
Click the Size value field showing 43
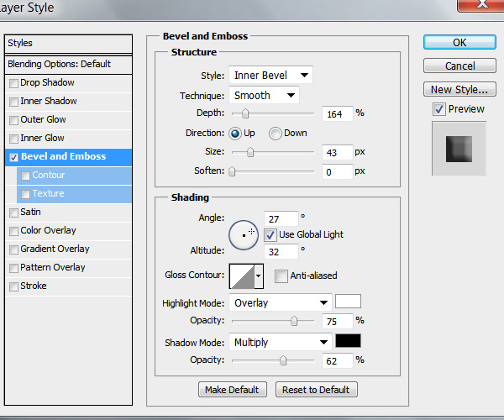[337, 152]
